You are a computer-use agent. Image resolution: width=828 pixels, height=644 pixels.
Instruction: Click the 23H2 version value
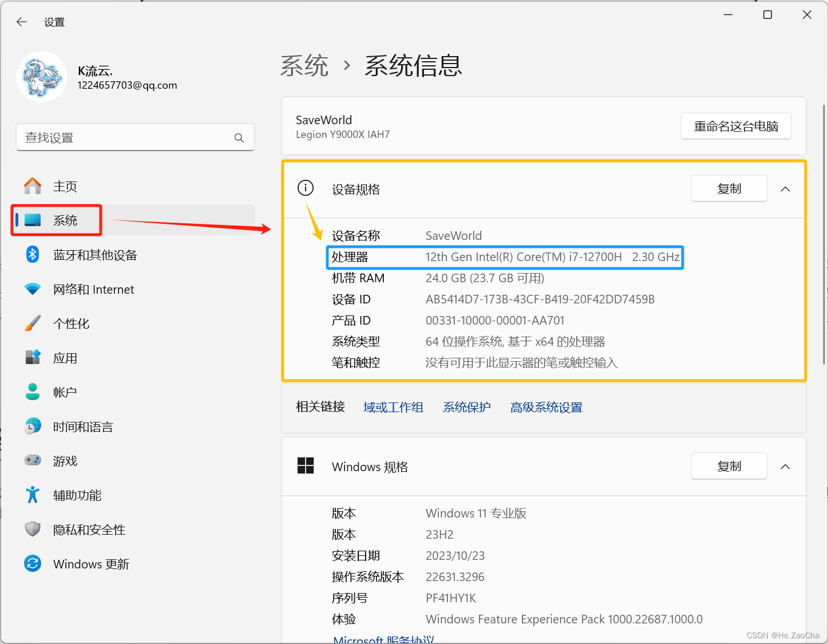439,535
